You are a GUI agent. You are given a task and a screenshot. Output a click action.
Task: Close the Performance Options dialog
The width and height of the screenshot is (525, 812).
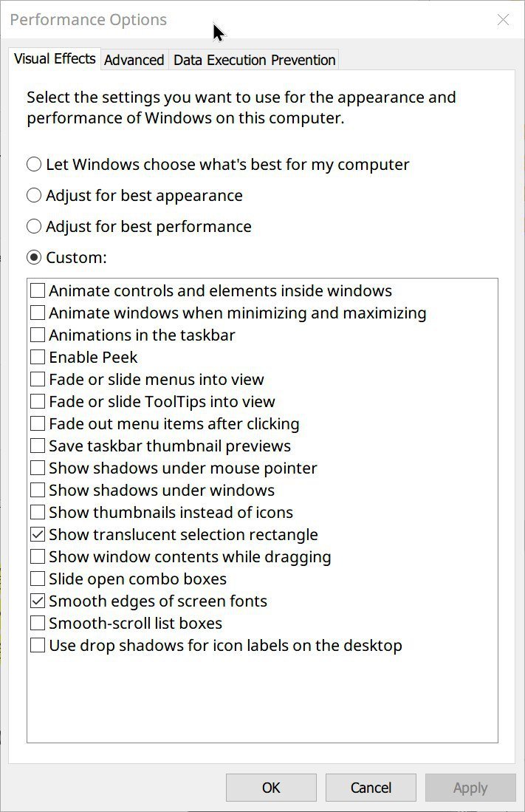503,20
